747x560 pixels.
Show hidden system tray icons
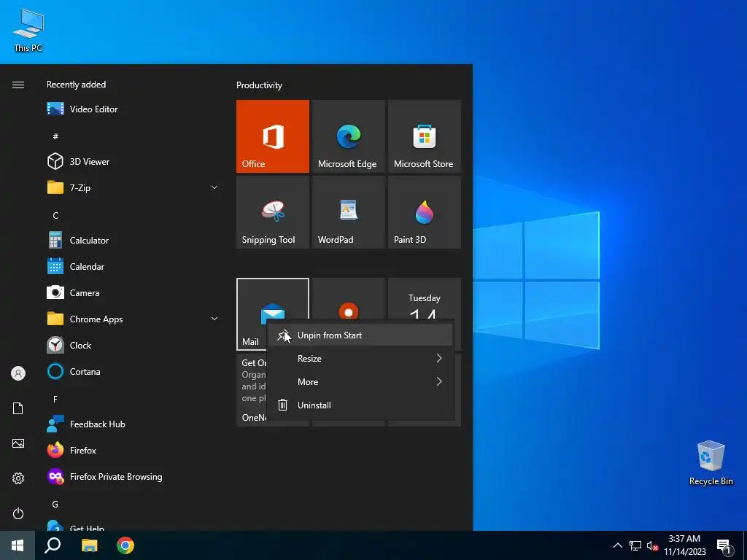pos(617,545)
